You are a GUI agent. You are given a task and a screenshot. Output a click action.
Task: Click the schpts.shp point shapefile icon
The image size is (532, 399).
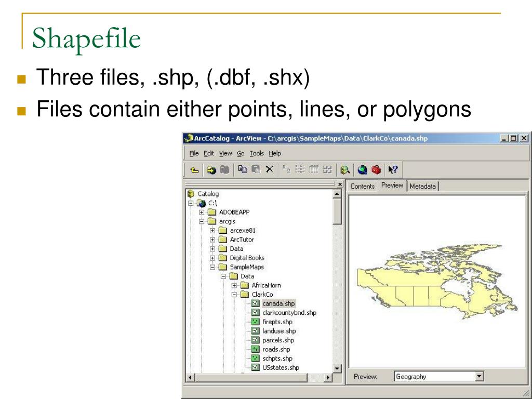(x=255, y=358)
